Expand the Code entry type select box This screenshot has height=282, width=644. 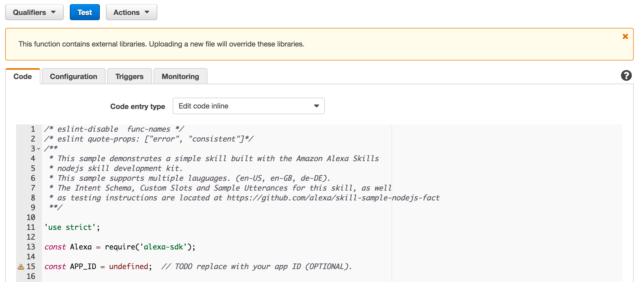[248, 106]
